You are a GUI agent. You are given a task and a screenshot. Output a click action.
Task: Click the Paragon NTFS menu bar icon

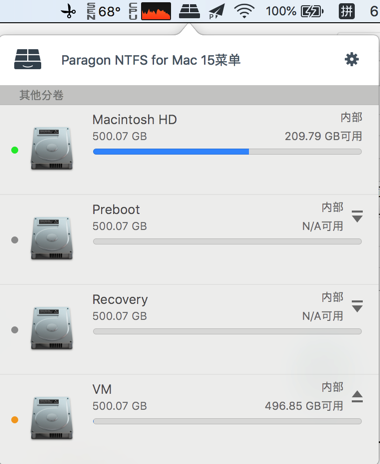coord(189,11)
